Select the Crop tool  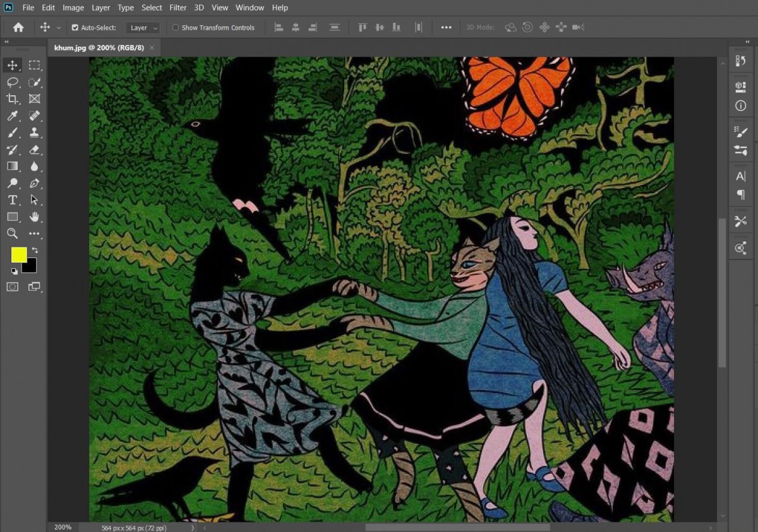(x=12, y=98)
